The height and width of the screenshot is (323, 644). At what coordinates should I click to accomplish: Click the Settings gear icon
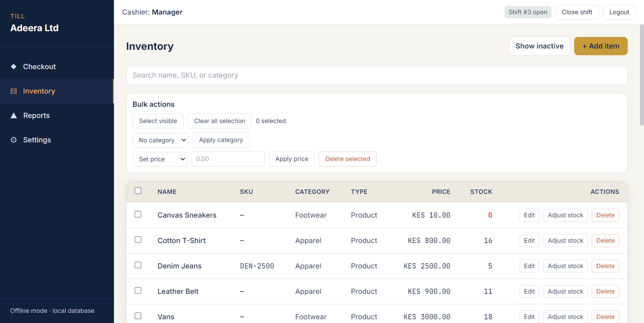(x=14, y=140)
